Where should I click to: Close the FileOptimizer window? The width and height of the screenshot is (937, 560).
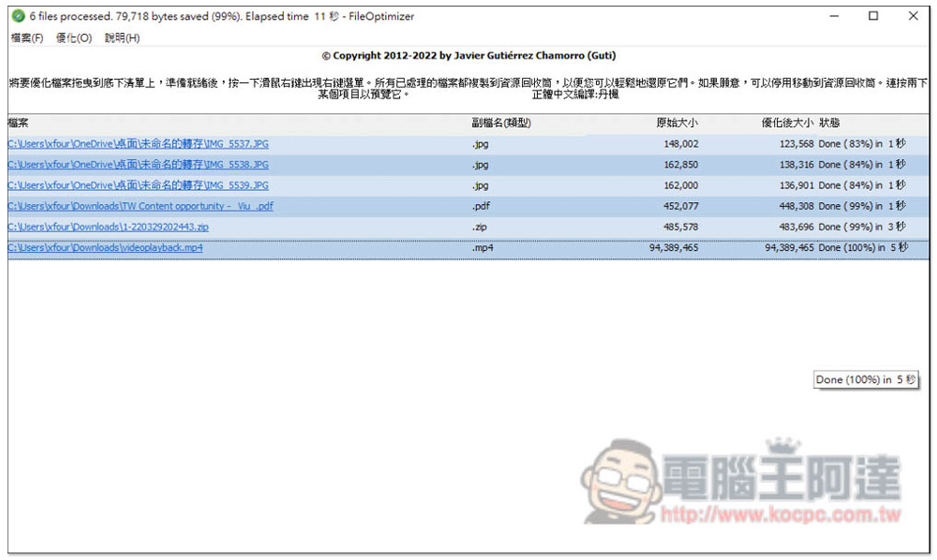[x=913, y=16]
